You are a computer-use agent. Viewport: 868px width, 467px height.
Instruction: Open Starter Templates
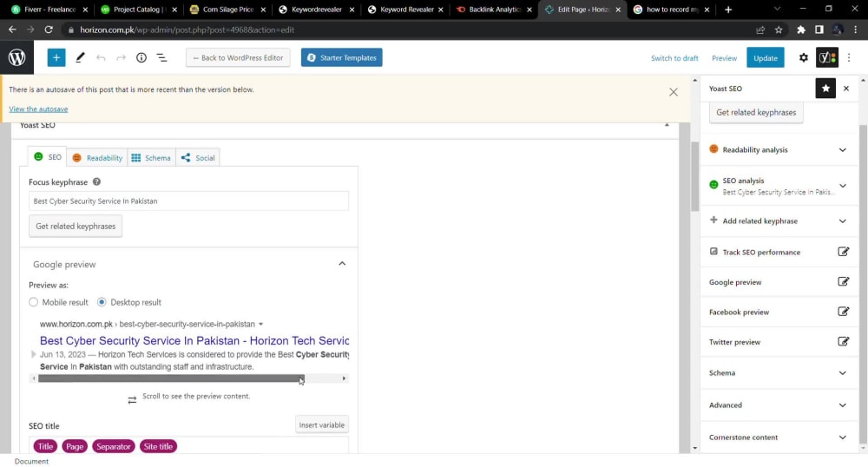pos(341,57)
